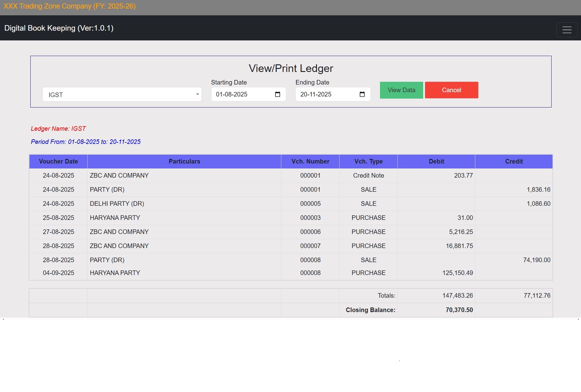Image resolution: width=581 pixels, height=392 pixels.
Task: Click the Credit column header
Action: pos(514,161)
